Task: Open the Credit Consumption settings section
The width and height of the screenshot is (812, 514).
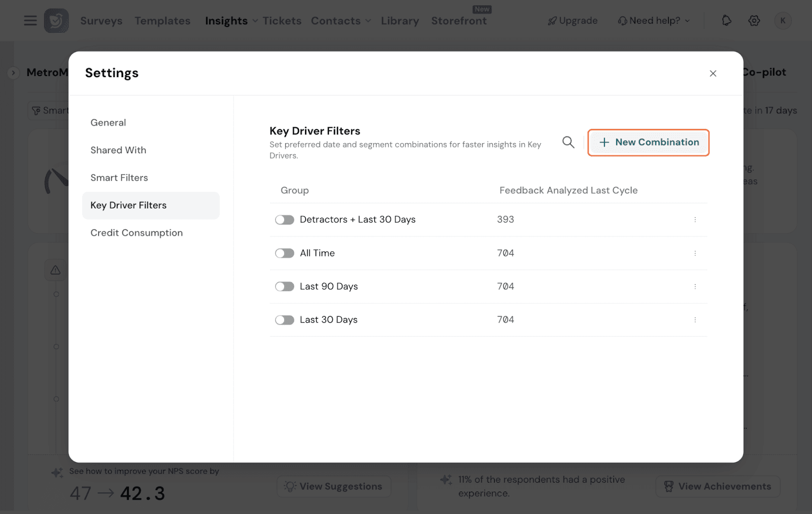Action: pyautogui.click(x=137, y=233)
